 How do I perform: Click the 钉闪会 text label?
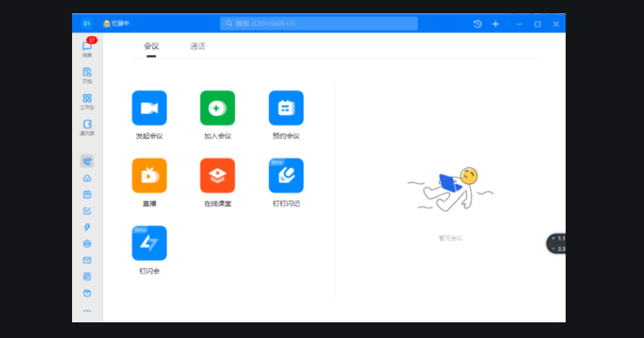150,271
